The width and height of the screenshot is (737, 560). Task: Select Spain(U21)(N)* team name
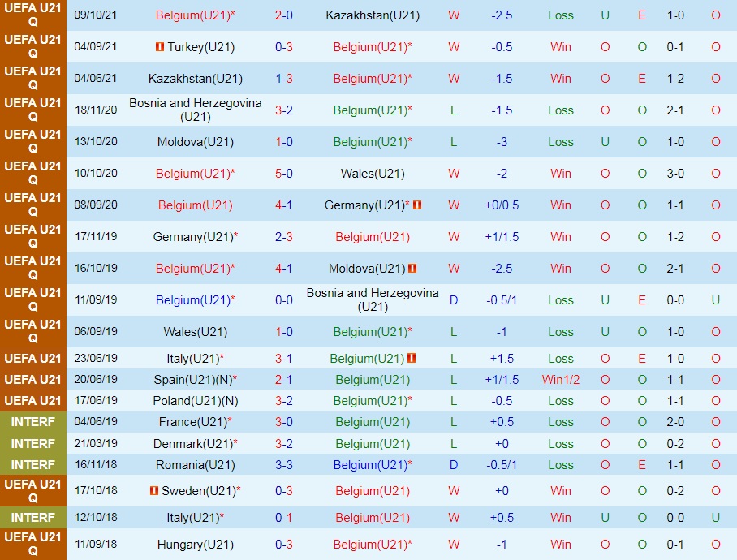tap(196, 380)
